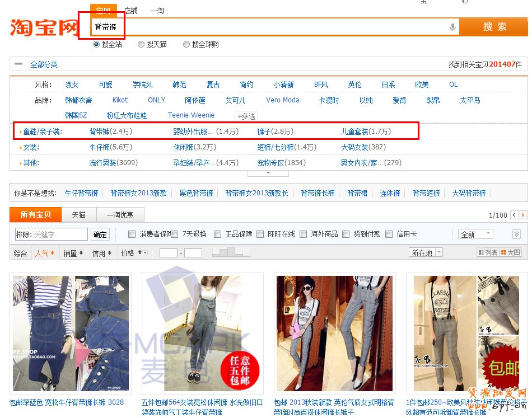Open the 店铺 search tab

pos(131,11)
